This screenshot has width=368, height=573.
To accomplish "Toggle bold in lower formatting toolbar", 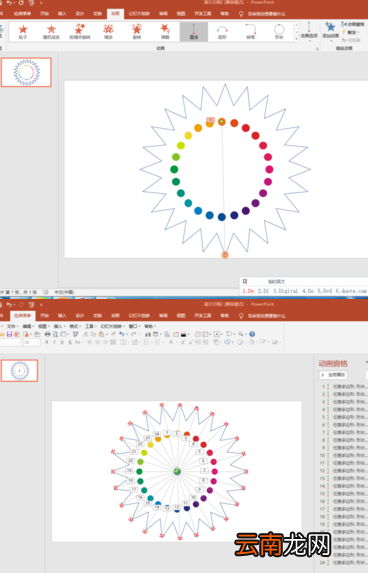I will (x=46, y=342).
